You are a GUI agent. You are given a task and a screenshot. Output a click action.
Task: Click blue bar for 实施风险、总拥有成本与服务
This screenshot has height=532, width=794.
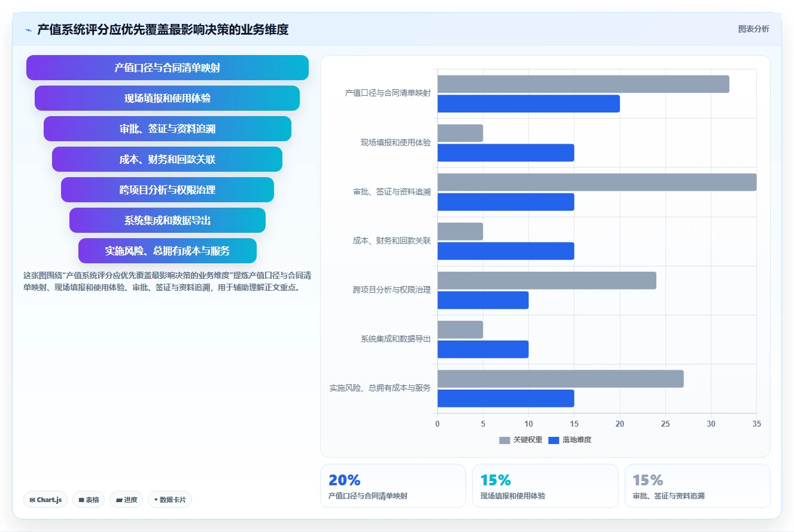(506, 398)
